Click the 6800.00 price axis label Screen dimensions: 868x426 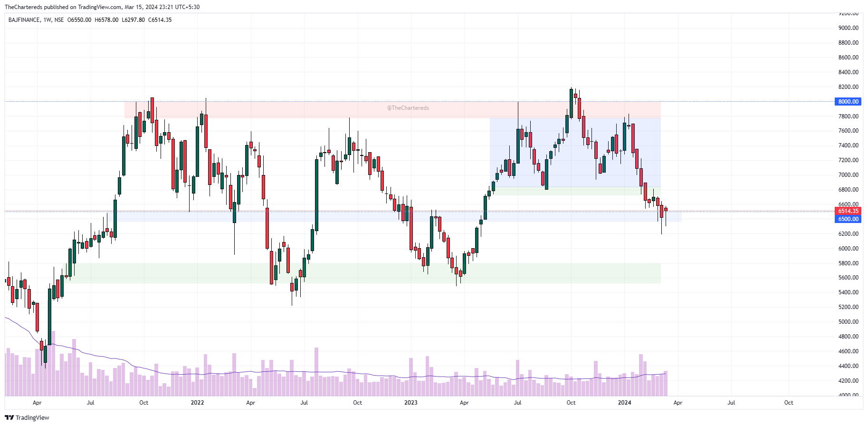[848, 190]
